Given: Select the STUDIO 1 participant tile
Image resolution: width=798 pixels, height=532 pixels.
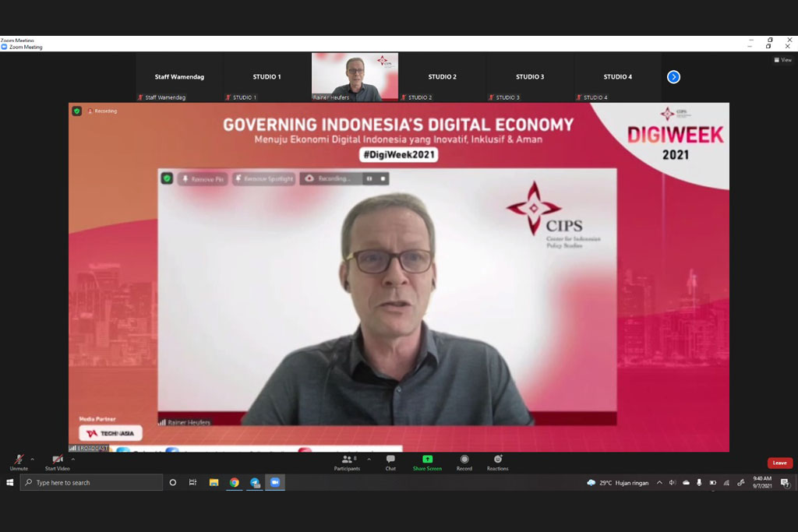Looking at the screenshot, I should (x=267, y=77).
